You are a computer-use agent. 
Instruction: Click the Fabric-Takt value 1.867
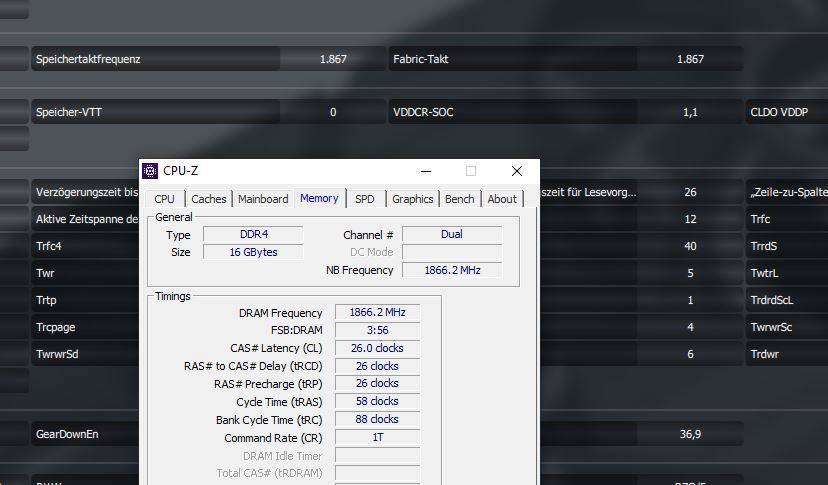[x=690, y=59]
